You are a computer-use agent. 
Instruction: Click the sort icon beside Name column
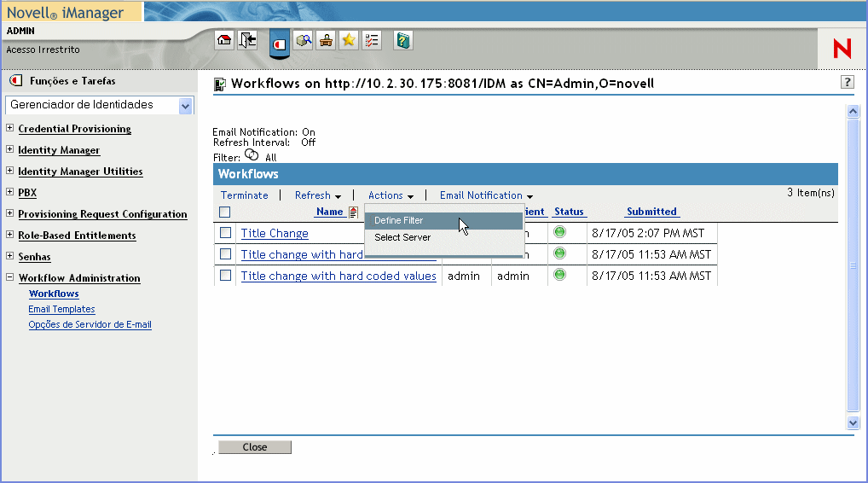[x=353, y=212]
